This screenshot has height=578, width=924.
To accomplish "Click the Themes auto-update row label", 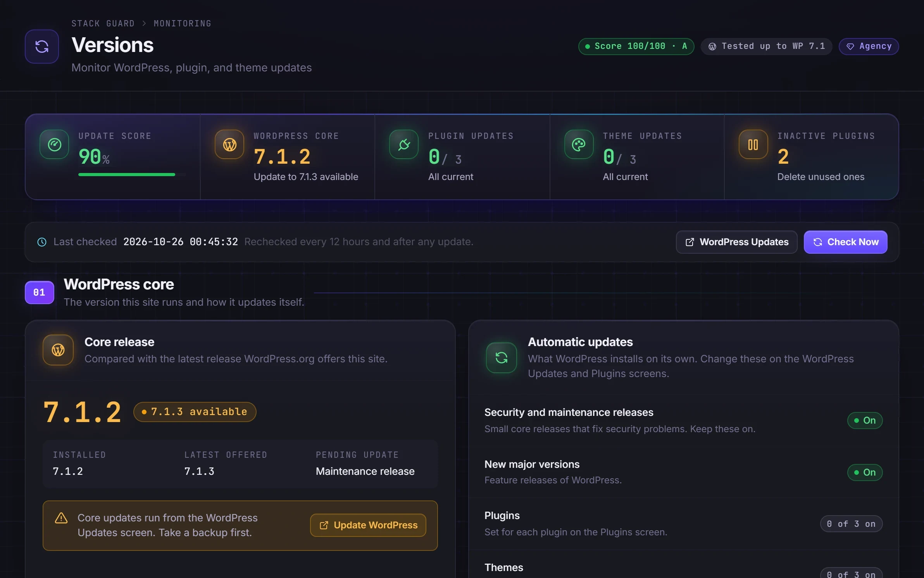I will 504,568.
